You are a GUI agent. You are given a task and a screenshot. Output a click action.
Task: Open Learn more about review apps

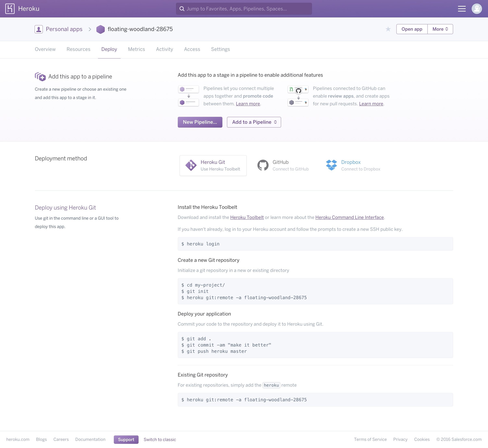371,104
